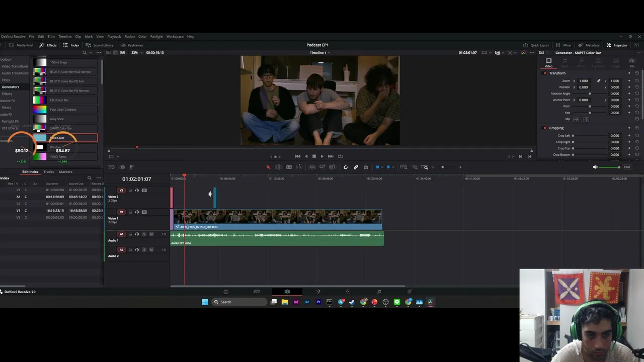Select the Titles effects category
Viewport: 644px width, 362px height.
pyautogui.click(x=6, y=80)
